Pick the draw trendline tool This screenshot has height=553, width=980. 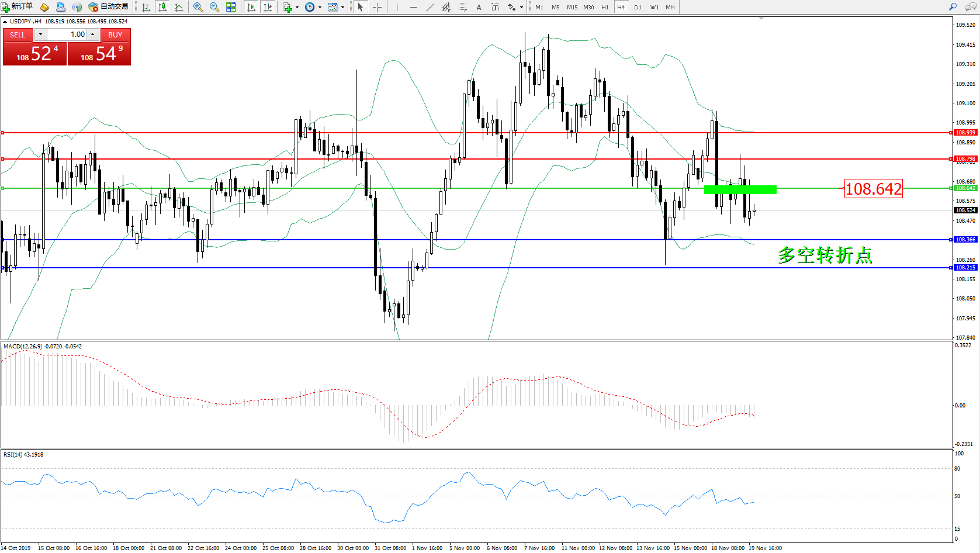point(430,7)
